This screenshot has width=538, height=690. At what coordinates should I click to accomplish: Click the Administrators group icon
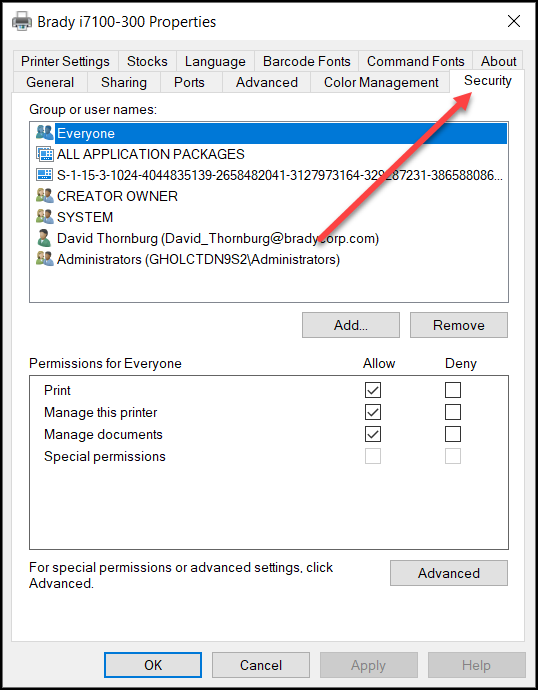(44, 259)
